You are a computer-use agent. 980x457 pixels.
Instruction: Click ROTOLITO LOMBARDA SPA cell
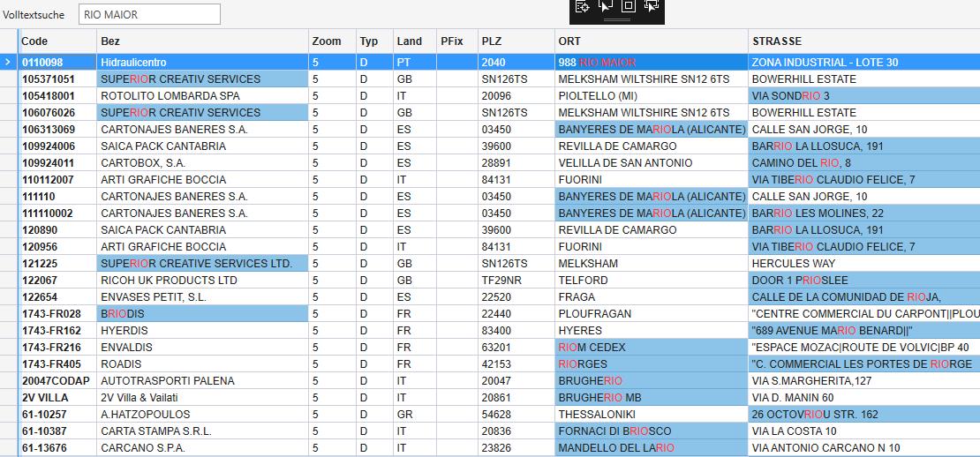(x=202, y=96)
